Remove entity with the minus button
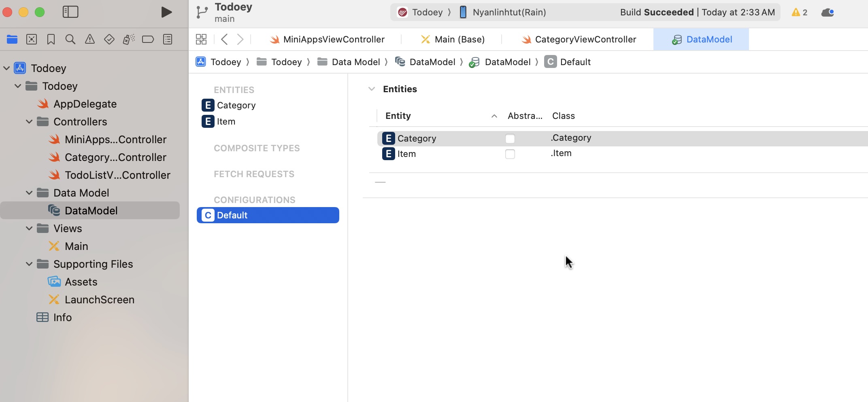Image resolution: width=868 pixels, height=402 pixels. pyautogui.click(x=380, y=182)
